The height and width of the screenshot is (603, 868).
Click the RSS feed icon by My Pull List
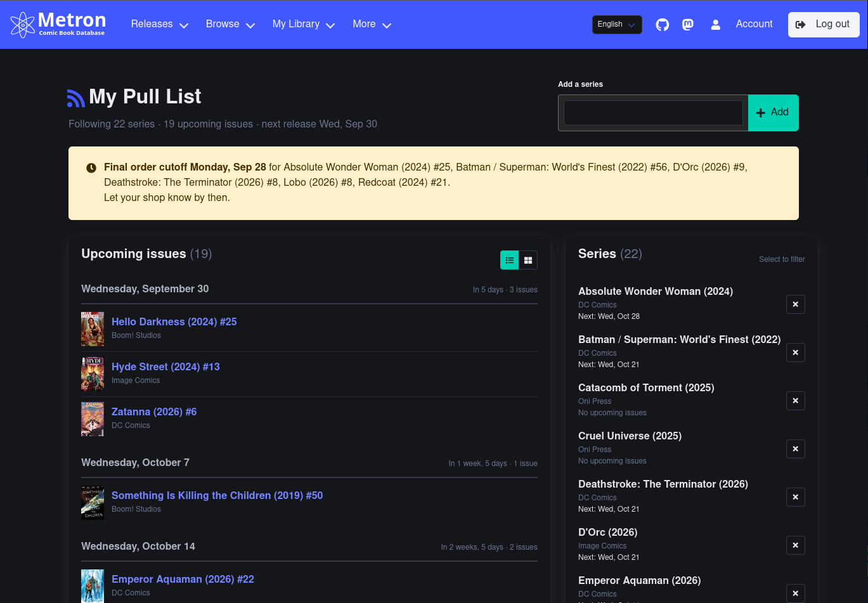point(76,98)
